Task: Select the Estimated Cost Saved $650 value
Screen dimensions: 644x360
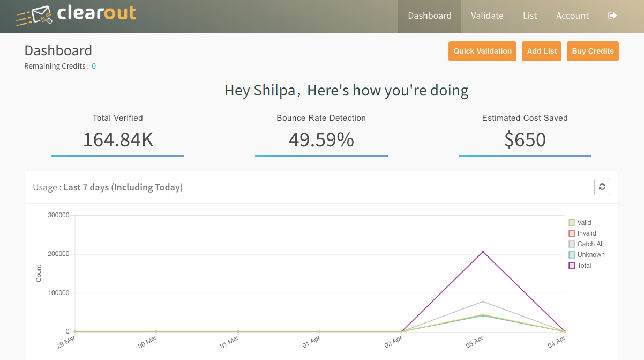Action: click(525, 139)
